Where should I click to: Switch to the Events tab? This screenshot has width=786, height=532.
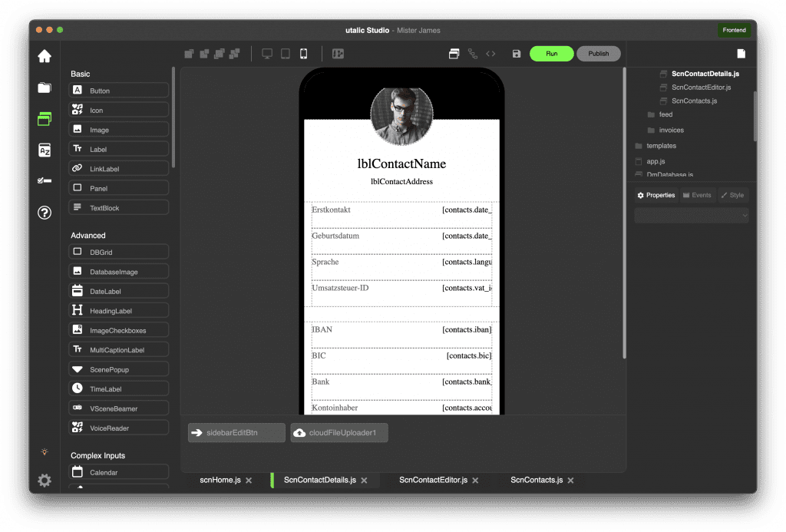click(697, 195)
